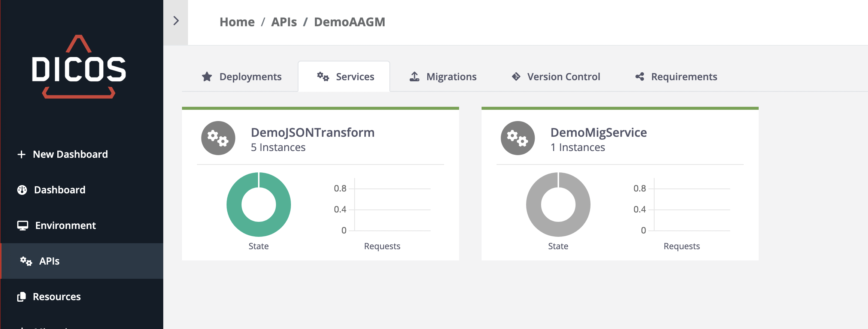Viewport: 868px width, 329px height.
Task: Click the APIs breadcrumb link
Action: pyautogui.click(x=284, y=22)
